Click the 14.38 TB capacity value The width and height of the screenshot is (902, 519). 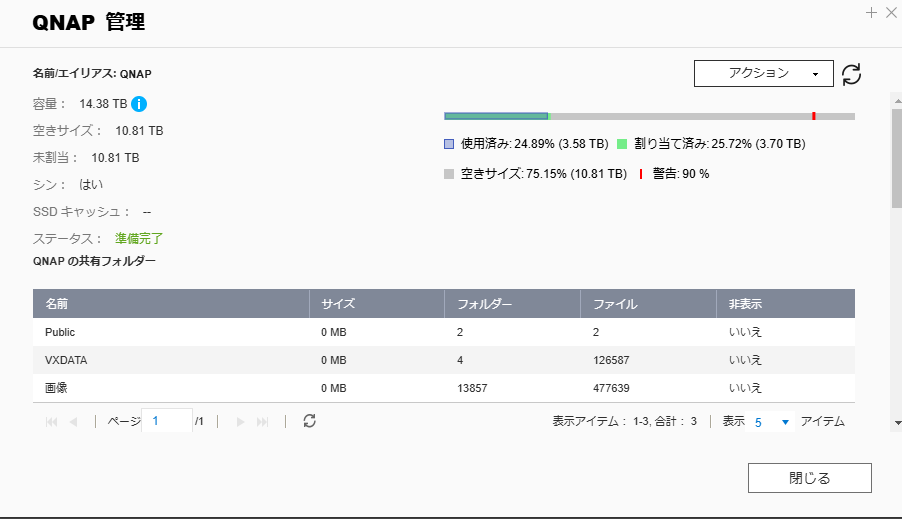[x=103, y=104]
